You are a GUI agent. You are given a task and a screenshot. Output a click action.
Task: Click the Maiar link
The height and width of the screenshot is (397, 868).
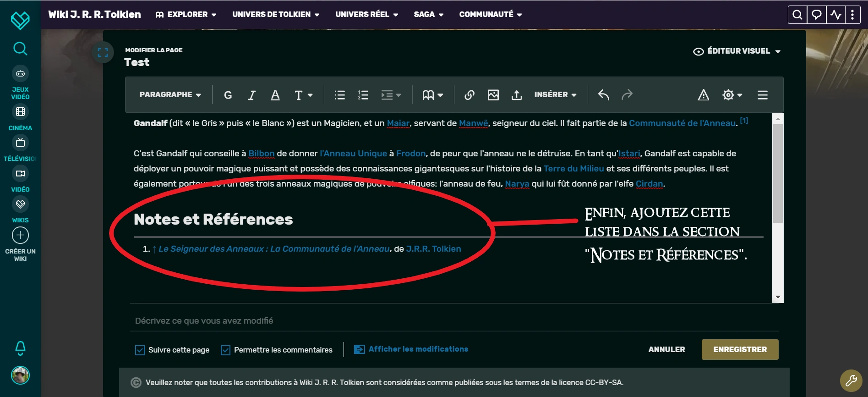click(x=398, y=123)
